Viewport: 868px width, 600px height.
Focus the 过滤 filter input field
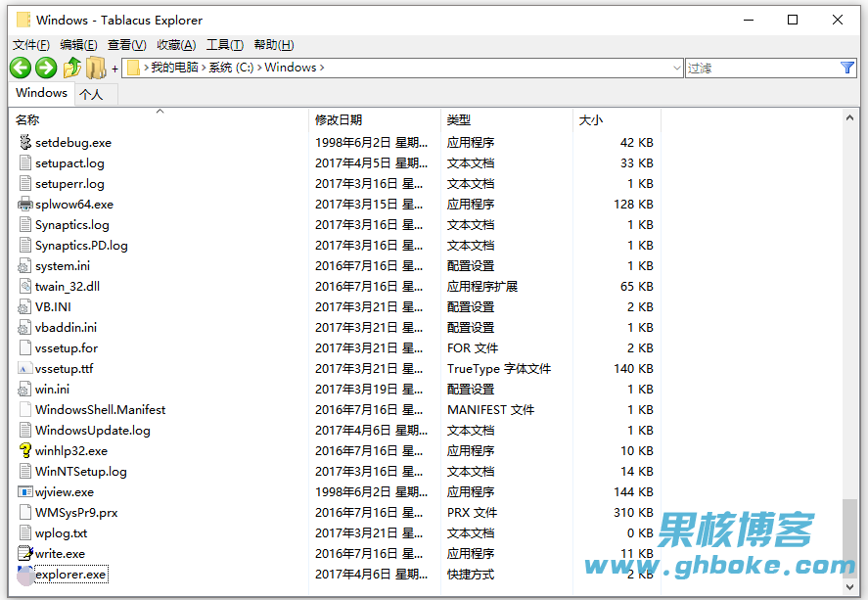762,68
